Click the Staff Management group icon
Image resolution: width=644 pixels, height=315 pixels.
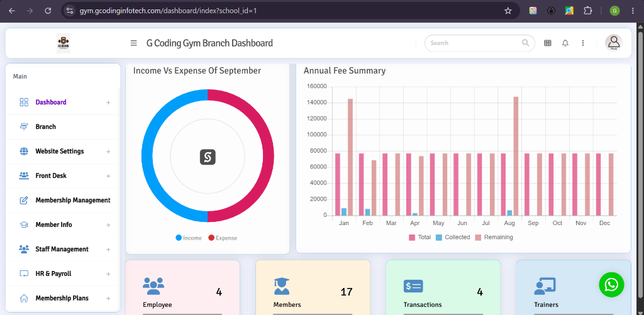tap(24, 249)
